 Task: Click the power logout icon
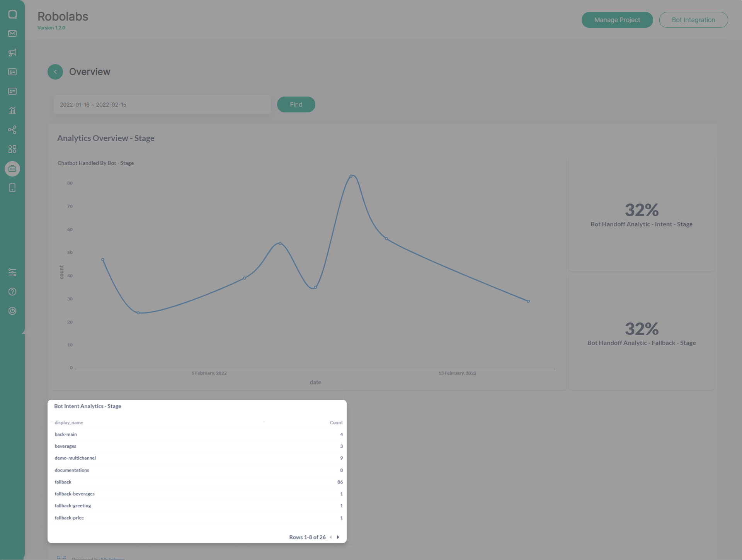[12, 311]
